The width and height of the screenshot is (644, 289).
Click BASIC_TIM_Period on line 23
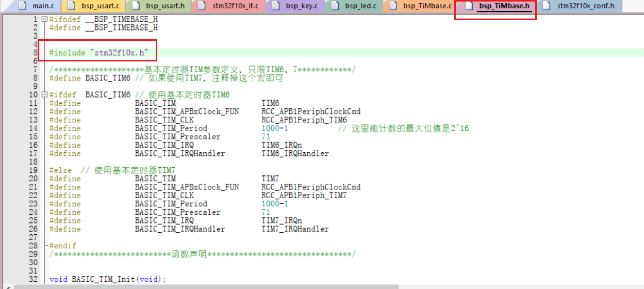click(171, 204)
